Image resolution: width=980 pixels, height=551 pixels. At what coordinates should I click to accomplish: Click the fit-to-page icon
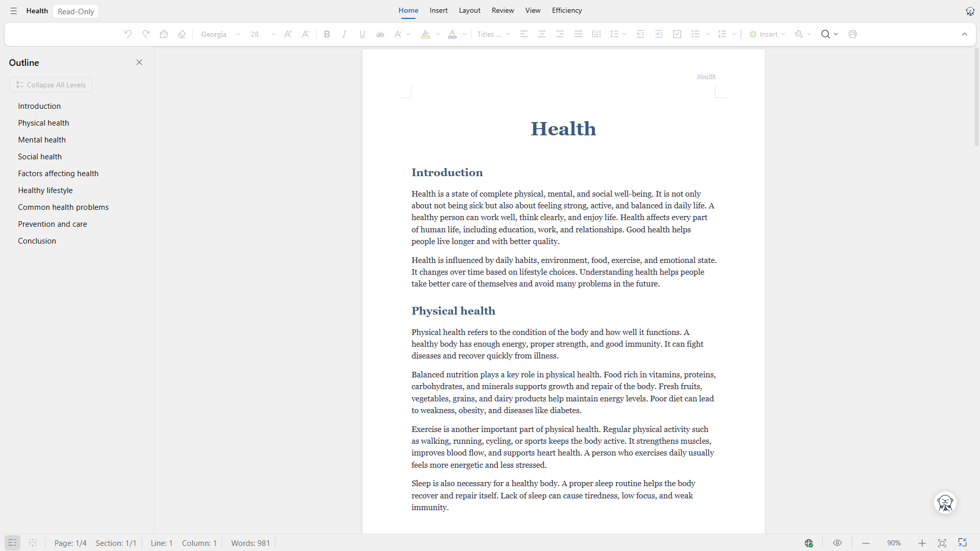942,543
